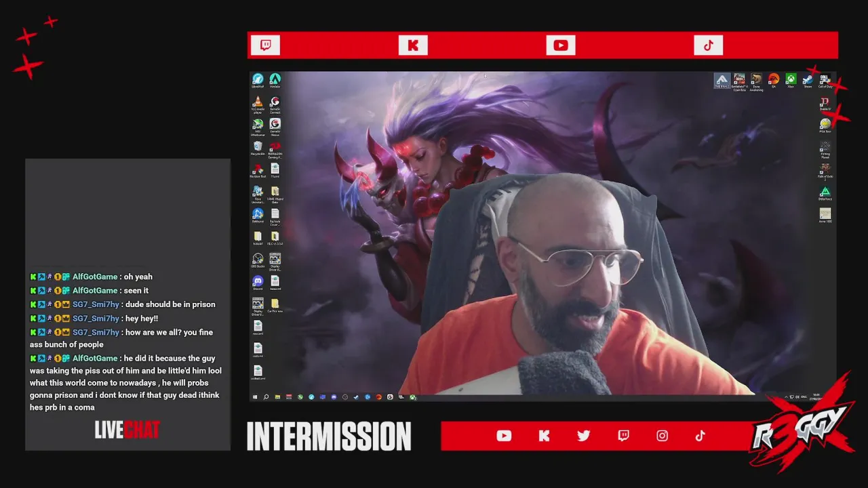Open the Revo Uninstaller desktop shortcut

click(x=258, y=193)
